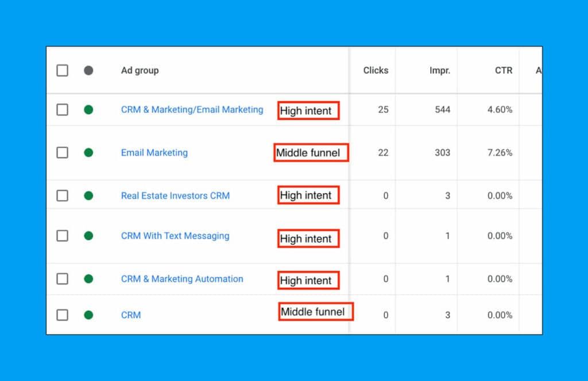Click the 303 impressions value
The width and height of the screenshot is (588, 381).
click(x=443, y=153)
